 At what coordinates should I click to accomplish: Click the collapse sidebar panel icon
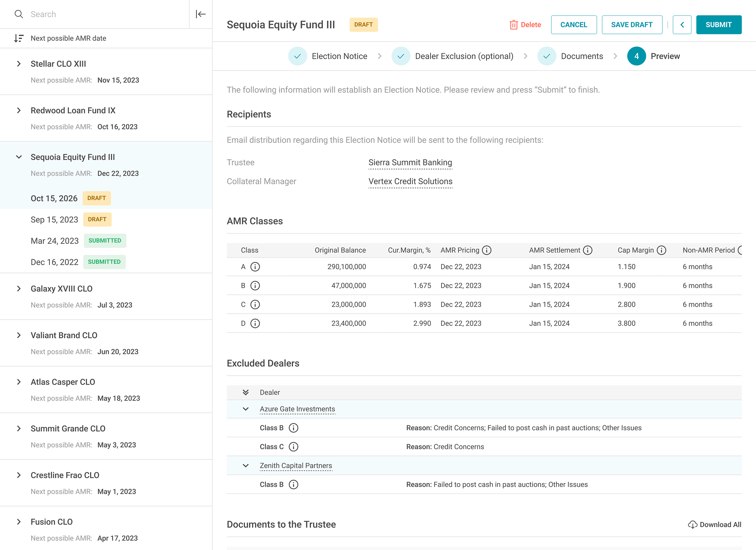[201, 14]
